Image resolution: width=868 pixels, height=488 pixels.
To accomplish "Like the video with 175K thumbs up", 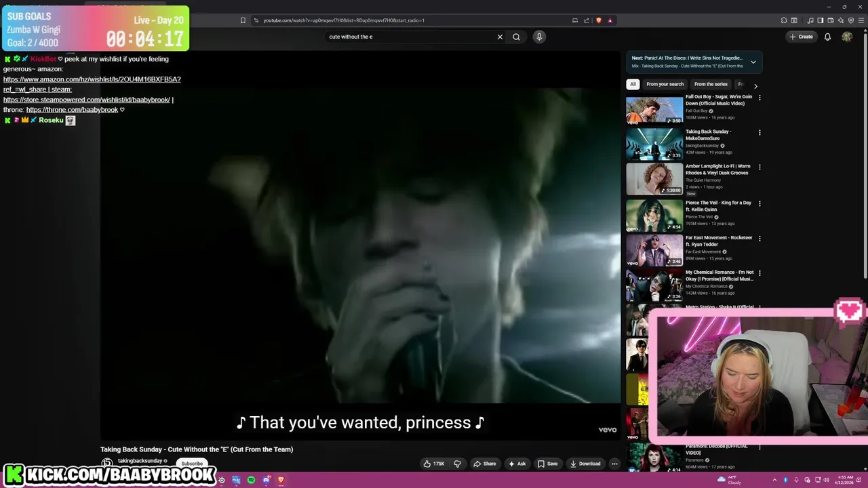I will pos(434,464).
